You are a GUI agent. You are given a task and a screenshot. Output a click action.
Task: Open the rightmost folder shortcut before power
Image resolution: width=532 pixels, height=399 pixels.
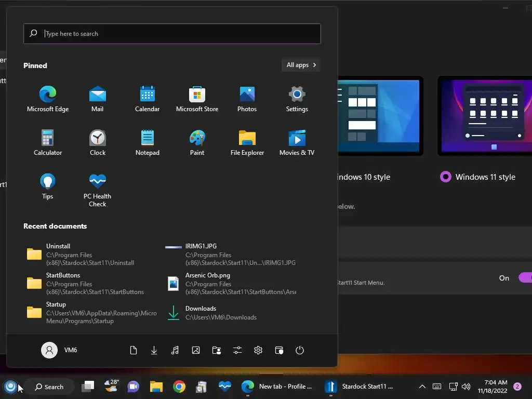[x=279, y=350]
